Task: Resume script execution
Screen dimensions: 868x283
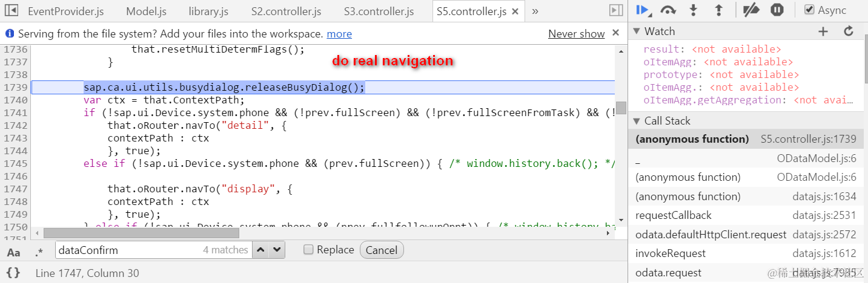Action: (x=643, y=10)
